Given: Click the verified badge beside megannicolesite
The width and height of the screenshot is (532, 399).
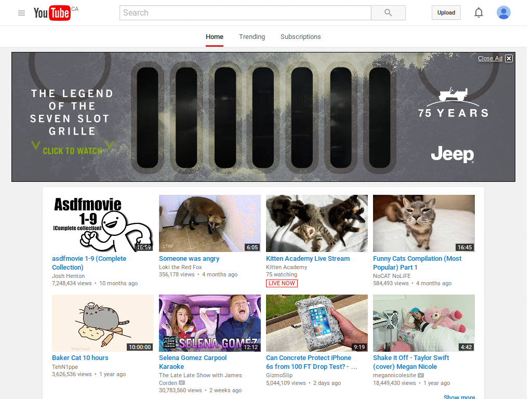Looking at the screenshot, I should [x=421, y=375].
